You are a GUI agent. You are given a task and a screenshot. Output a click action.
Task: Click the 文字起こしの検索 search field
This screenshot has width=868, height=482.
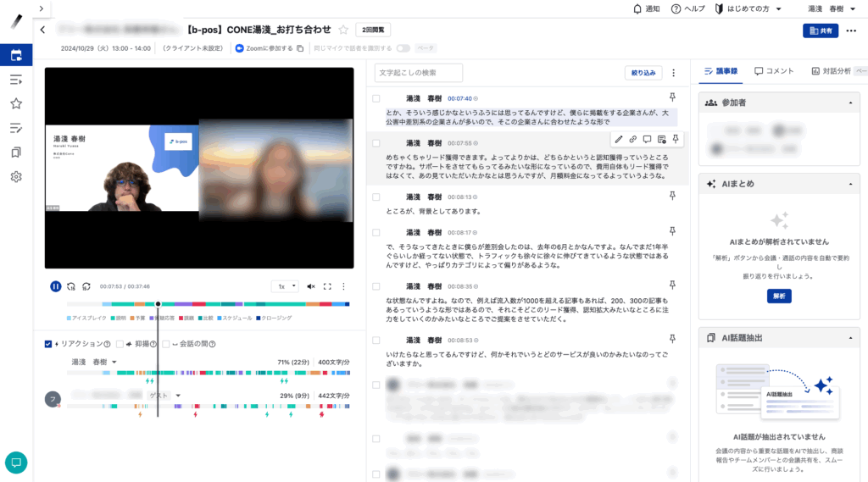coord(419,73)
